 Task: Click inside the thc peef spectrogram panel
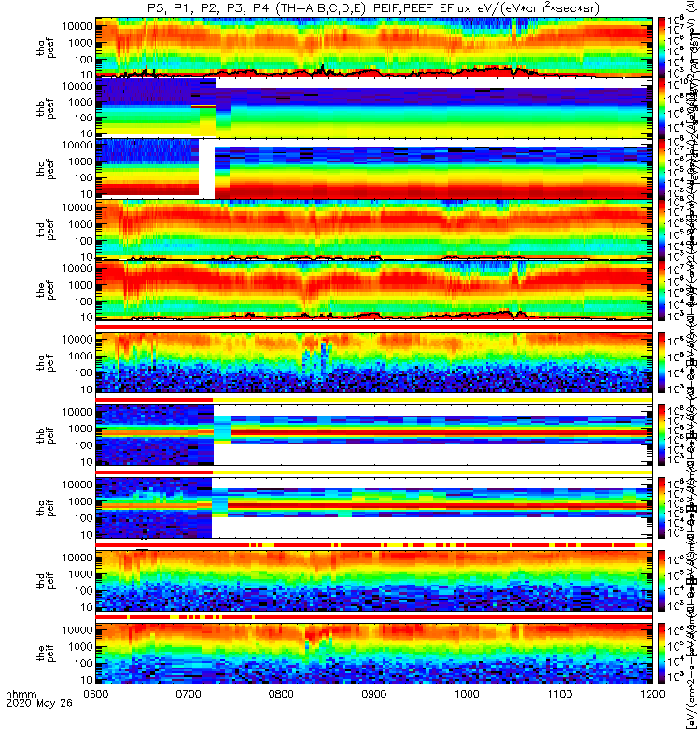click(x=374, y=168)
